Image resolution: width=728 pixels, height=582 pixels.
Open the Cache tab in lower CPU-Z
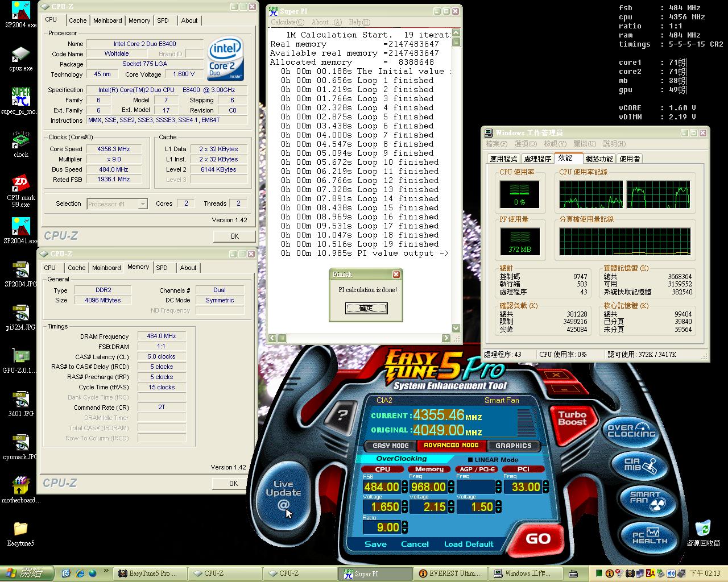tap(77, 268)
